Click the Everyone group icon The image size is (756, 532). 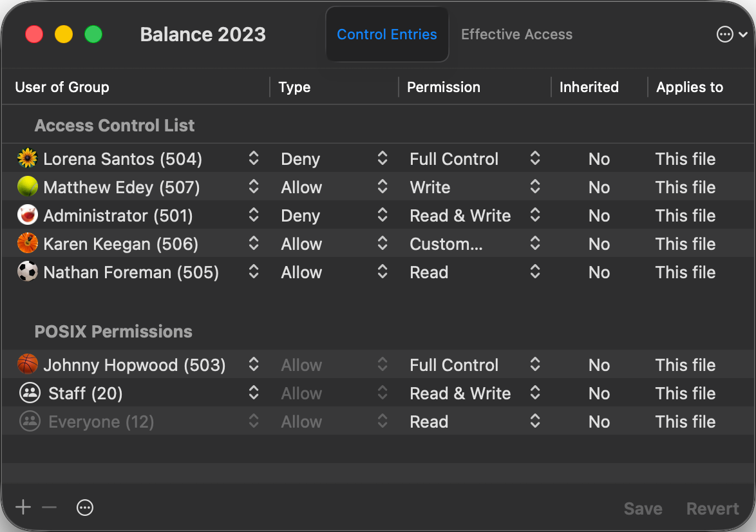30,421
